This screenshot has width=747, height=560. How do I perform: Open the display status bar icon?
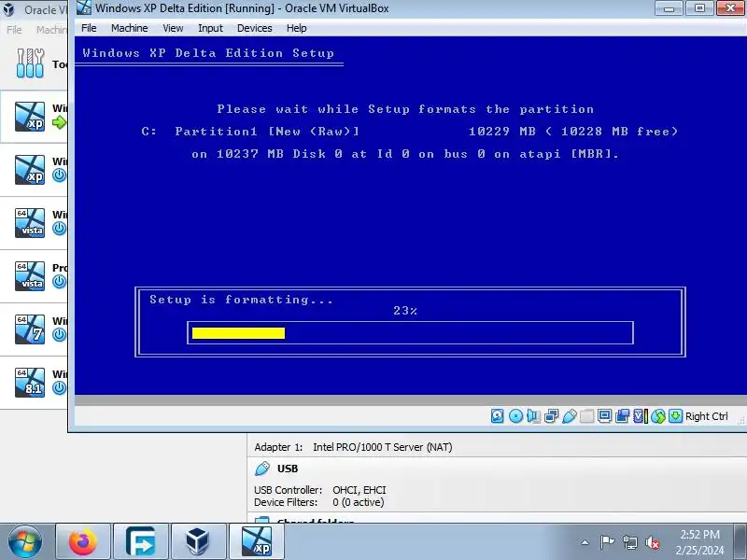[604, 416]
